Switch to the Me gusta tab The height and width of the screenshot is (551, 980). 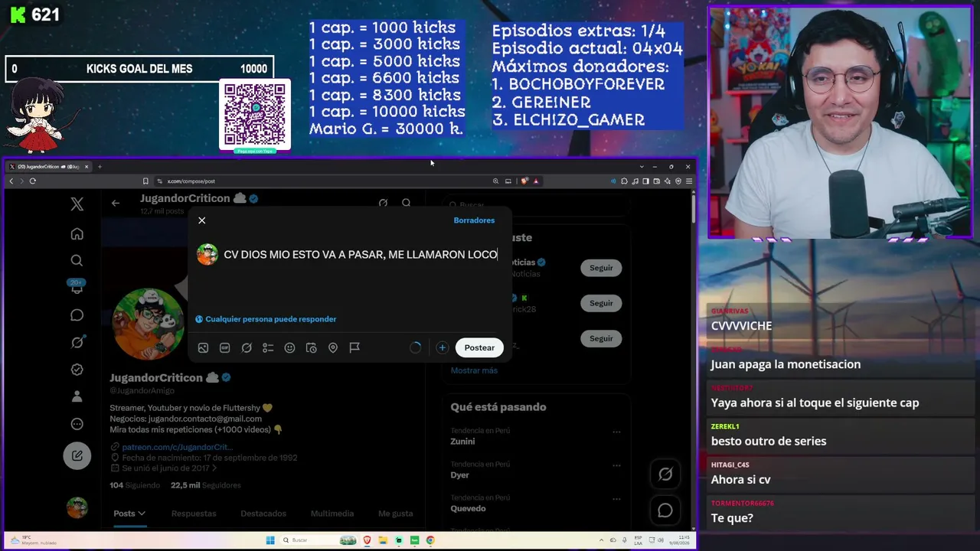tap(396, 514)
